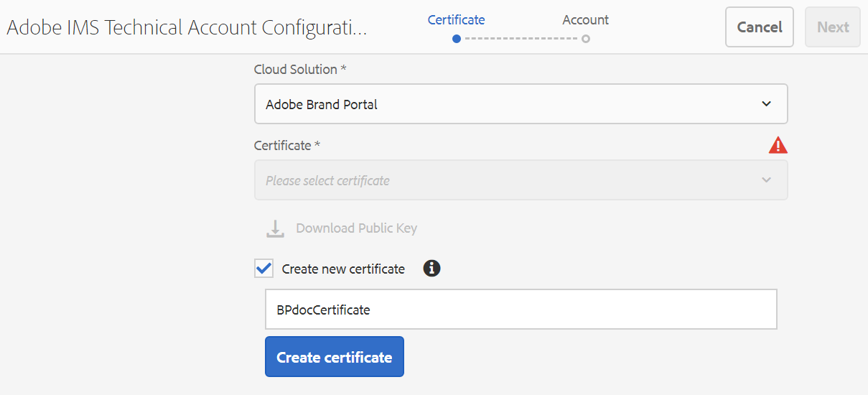Click the Adobe IMS Technical Account Configuration title
The image size is (868, 395).
(187, 27)
